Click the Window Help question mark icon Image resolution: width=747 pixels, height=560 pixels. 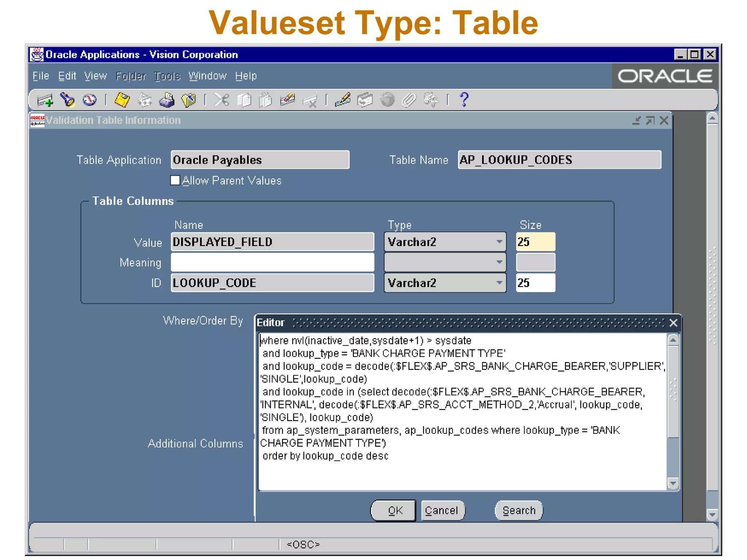(464, 100)
